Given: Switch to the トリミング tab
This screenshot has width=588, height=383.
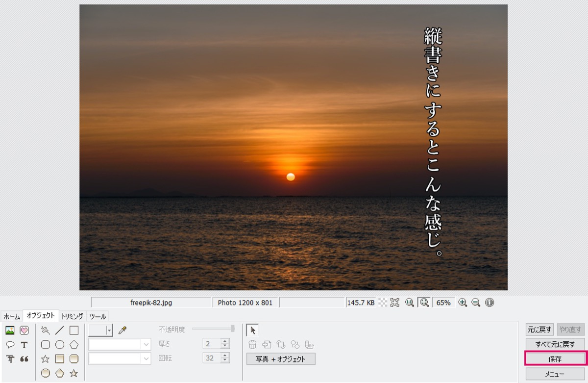Looking at the screenshot, I should click(x=72, y=316).
